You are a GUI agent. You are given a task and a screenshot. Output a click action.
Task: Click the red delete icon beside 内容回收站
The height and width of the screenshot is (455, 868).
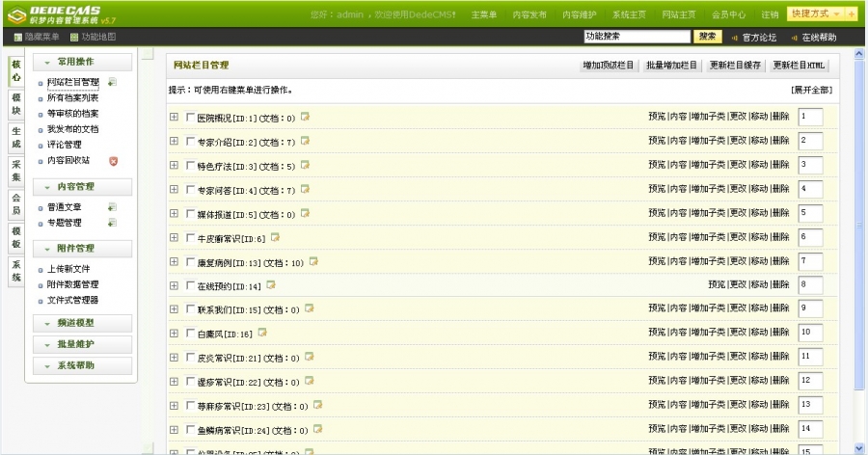click(x=113, y=161)
